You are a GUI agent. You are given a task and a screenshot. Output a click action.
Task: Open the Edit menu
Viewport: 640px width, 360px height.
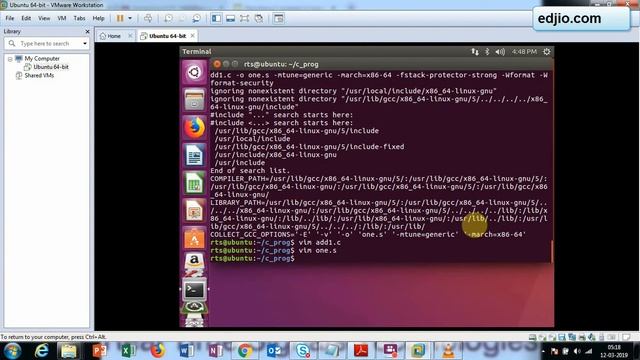(26, 18)
